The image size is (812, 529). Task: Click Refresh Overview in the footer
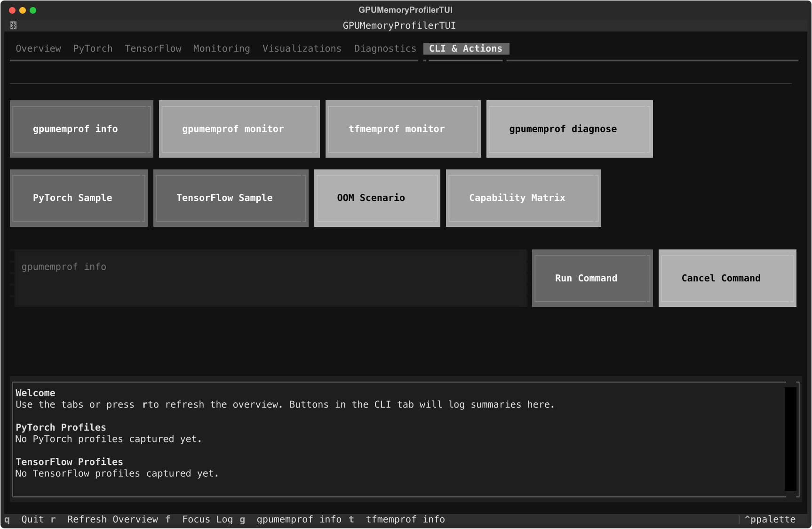tap(112, 519)
